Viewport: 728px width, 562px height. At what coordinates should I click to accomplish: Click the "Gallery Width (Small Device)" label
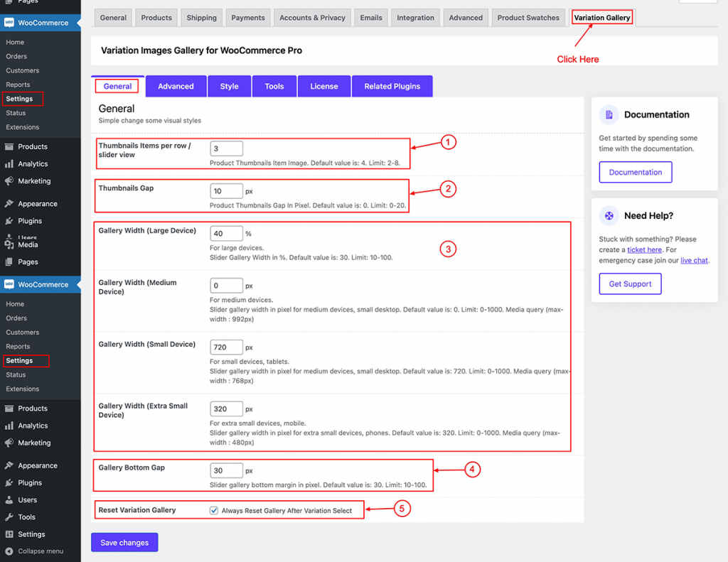[146, 345]
